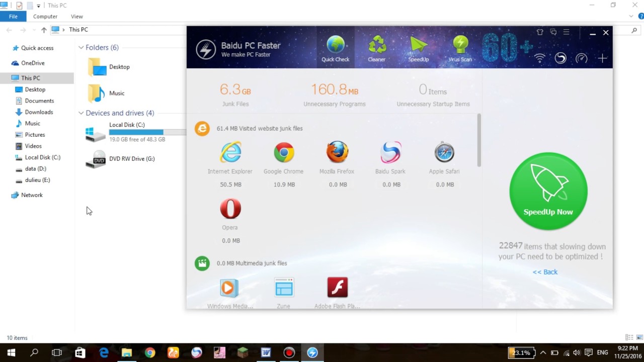Open Virus Scan lightbulb icon

(x=460, y=49)
